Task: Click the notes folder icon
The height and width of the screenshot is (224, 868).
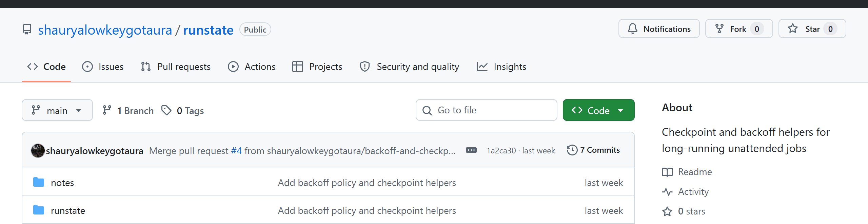Action: coord(39,182)
